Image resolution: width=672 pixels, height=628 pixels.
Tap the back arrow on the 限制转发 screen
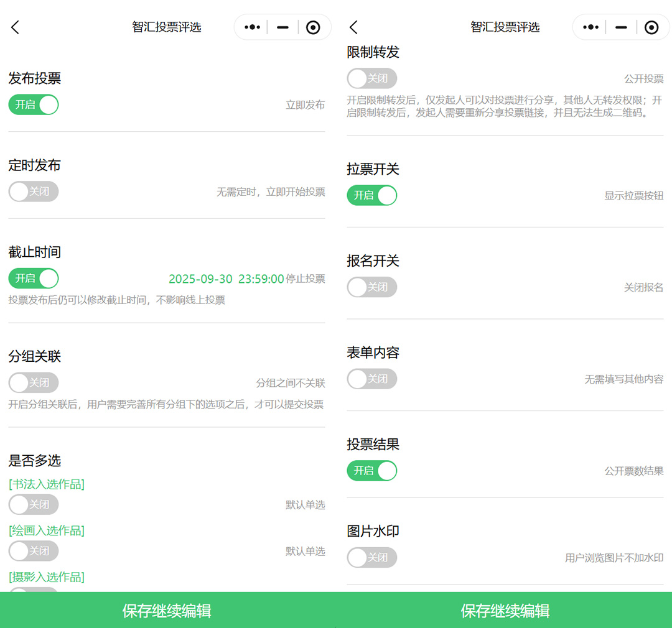tap(353, 27)
